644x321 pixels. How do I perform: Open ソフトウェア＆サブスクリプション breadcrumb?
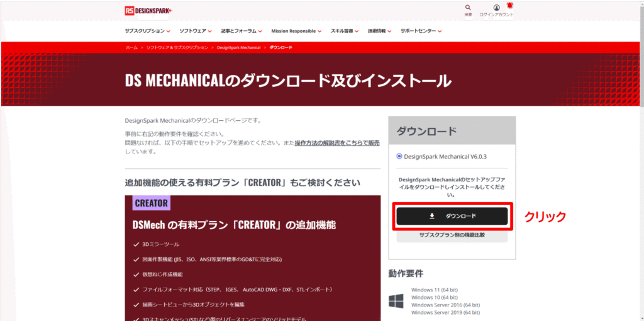point(177,48)
